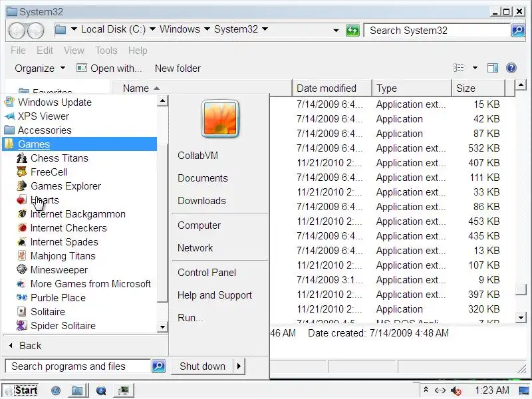Open More Games from Microsoft
The height and width of the screenshot is (399, 532).
84,284
